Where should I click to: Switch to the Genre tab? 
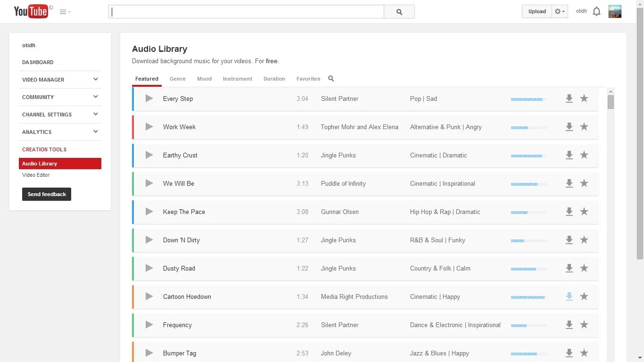click(x=178, y=79)
